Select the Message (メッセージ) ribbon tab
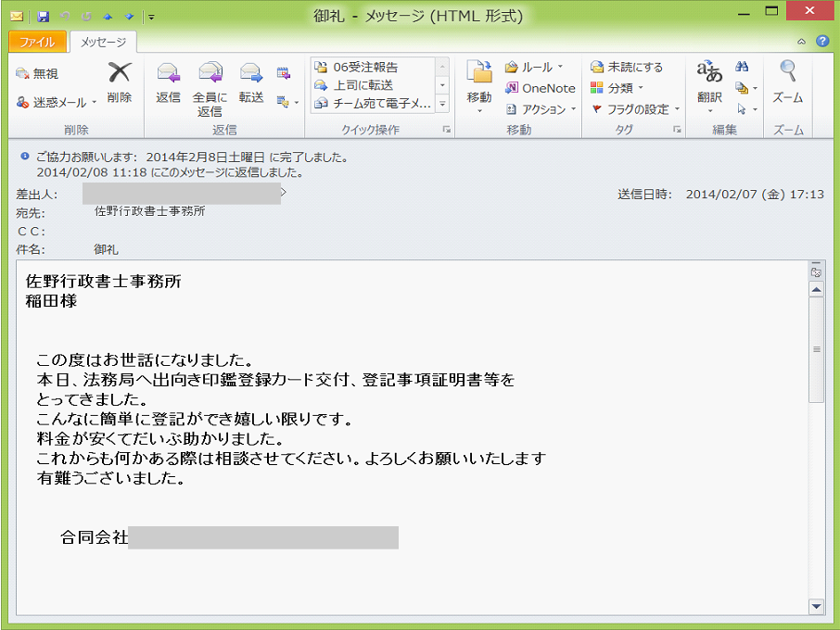 [103, 42]
